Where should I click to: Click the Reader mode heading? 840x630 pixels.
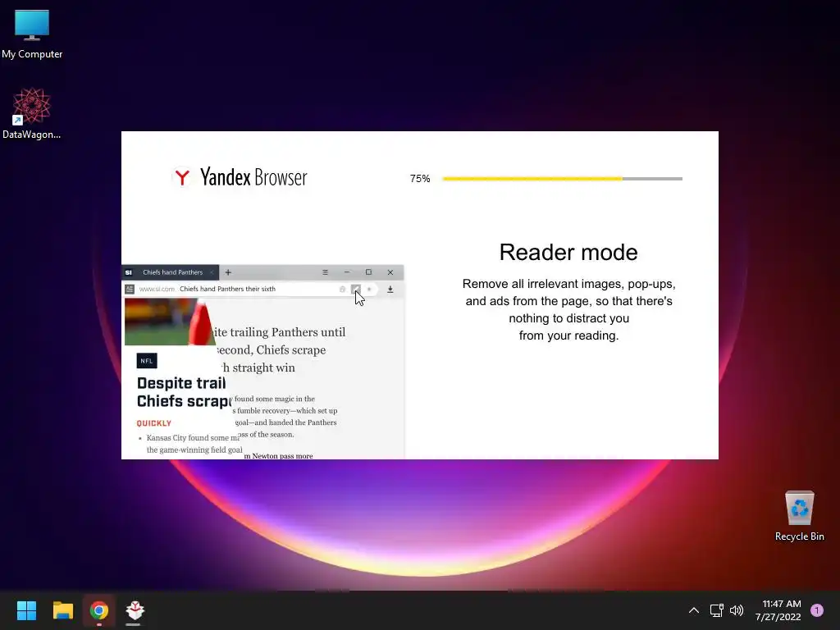click(x=568, y=253)
